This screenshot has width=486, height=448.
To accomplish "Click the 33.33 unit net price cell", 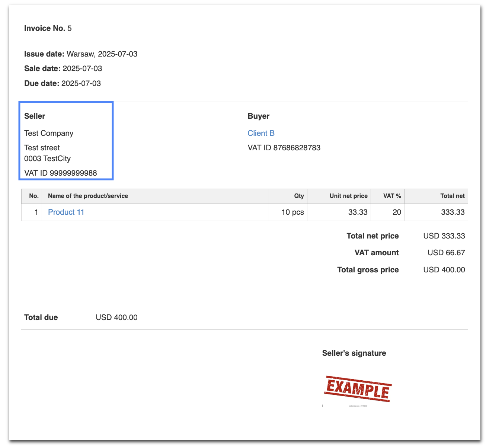I will click(x=339, y=212).
